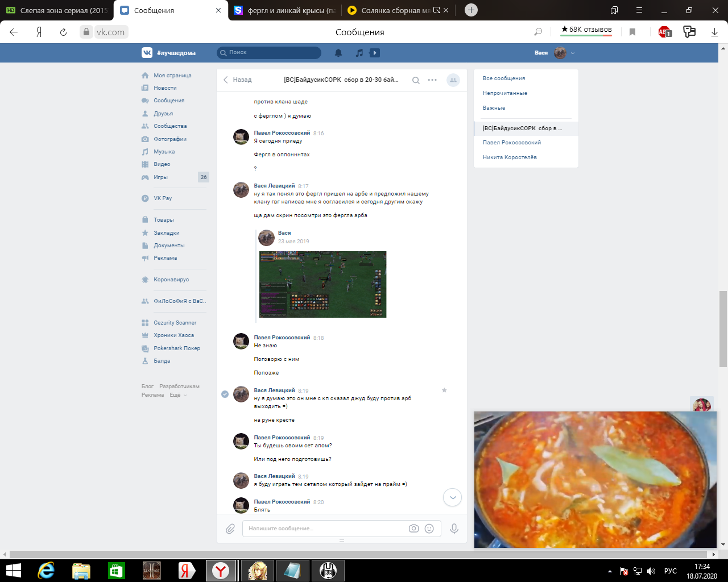728x582 pixels.
Task: Open notifications via the bell icon
Action: (339, 52)
